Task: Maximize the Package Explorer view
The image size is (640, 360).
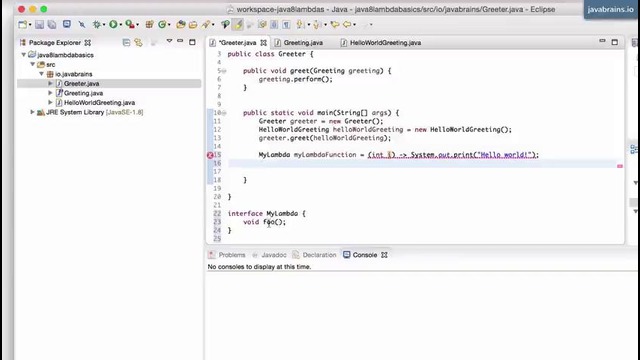Action: (192, 42)
